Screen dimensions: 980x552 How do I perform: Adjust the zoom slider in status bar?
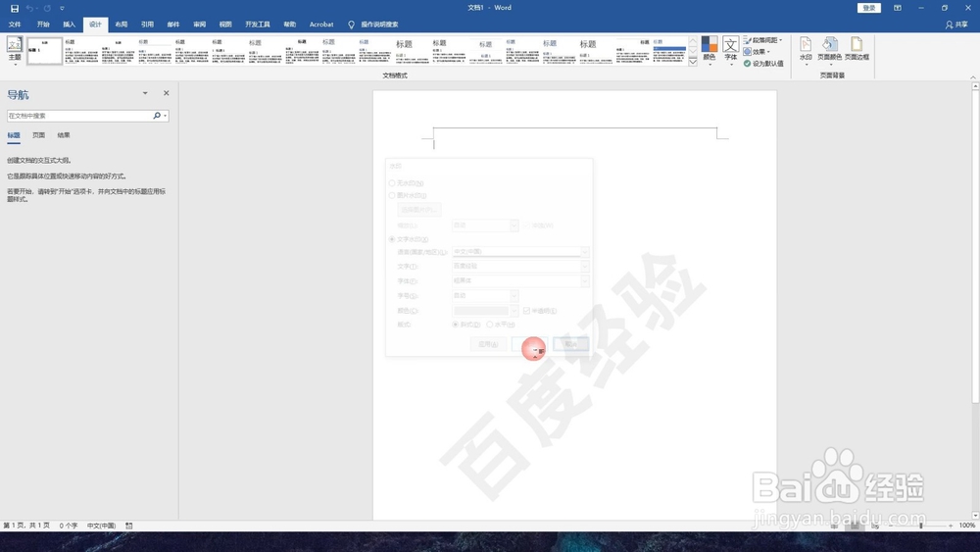click(920, 526)
